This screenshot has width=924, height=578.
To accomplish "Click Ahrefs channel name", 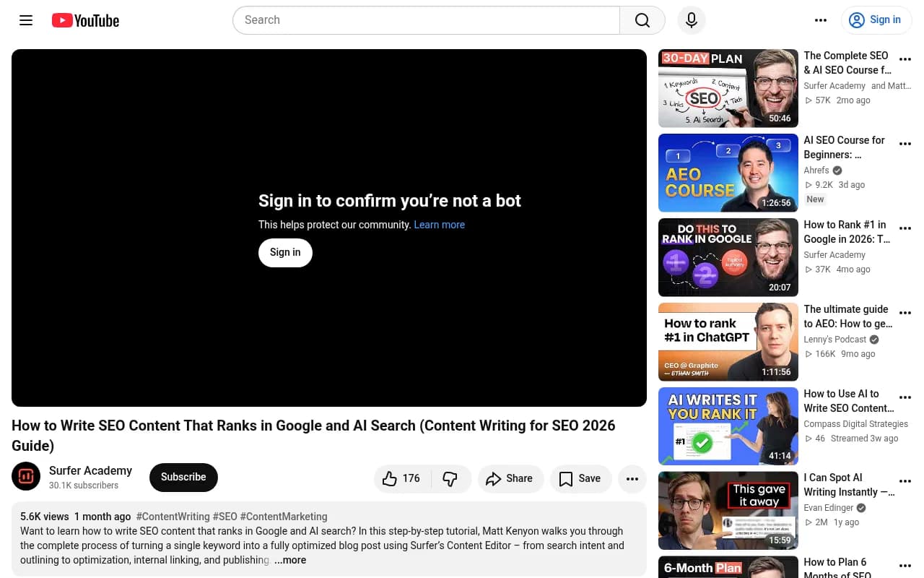I will coord(816,171).
